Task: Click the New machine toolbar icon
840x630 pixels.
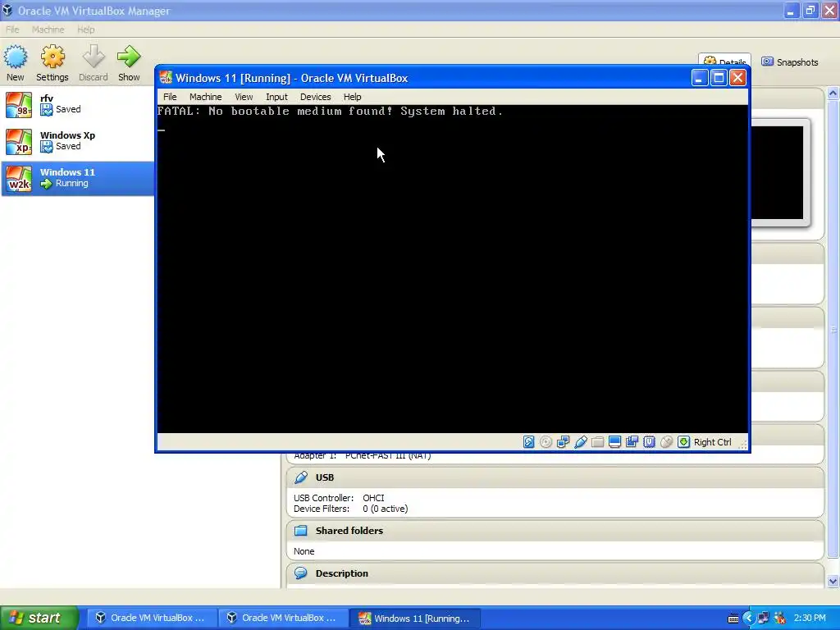Action: 16,57
